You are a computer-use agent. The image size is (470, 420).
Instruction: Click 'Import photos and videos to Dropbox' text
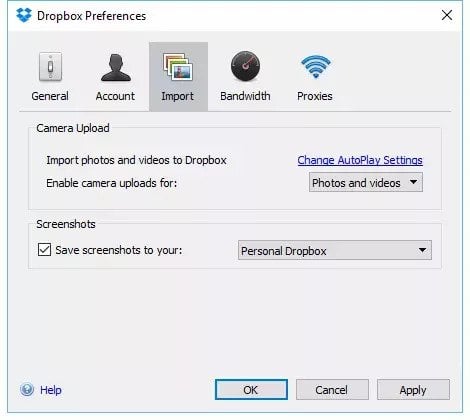136,160
